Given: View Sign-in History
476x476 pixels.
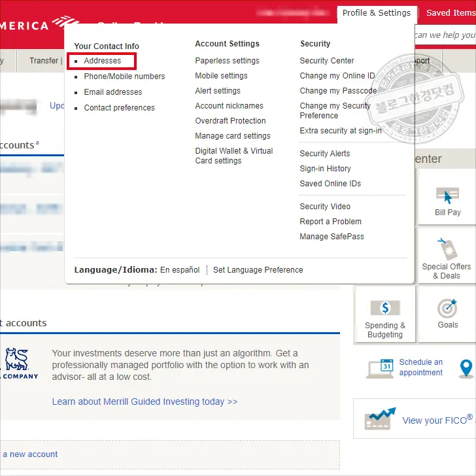Looking at the screenshot, I should click(x=325, y=169).
